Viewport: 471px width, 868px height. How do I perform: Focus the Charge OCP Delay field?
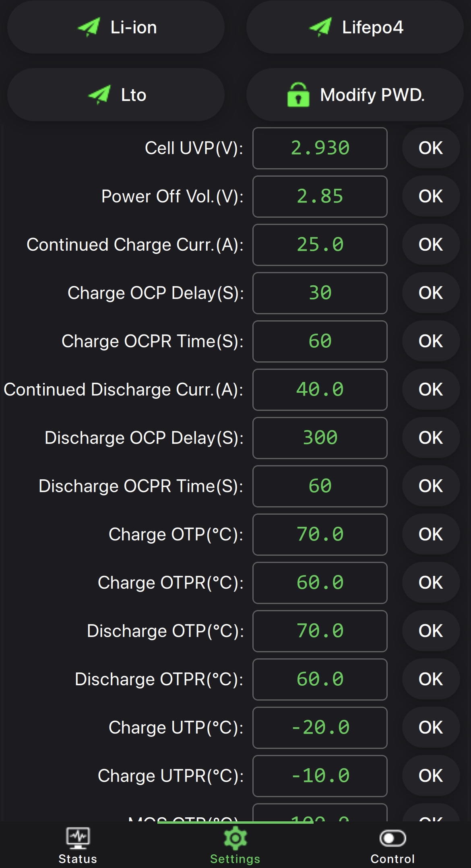pyautogui.click(x=320, y=293)
